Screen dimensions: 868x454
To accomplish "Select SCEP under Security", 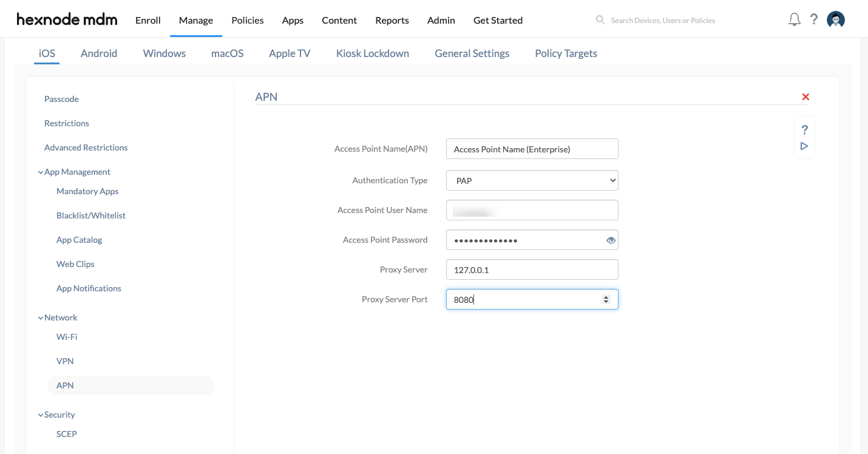I will [x=67, y=434].
